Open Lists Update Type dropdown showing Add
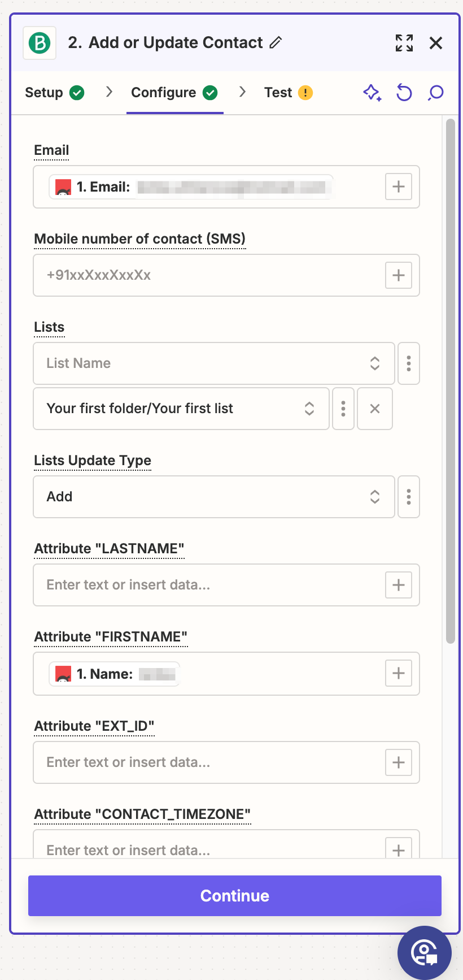 point(213,497)
